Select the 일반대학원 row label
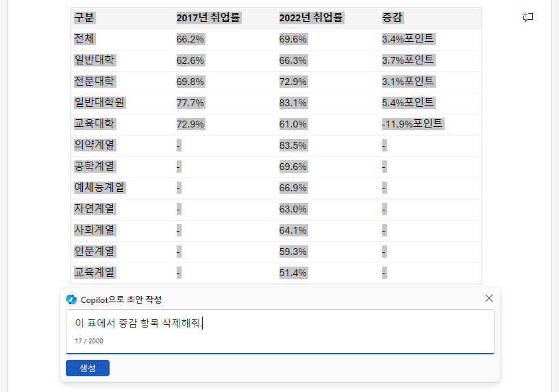The image size is (559, 392). pos(99,102)
